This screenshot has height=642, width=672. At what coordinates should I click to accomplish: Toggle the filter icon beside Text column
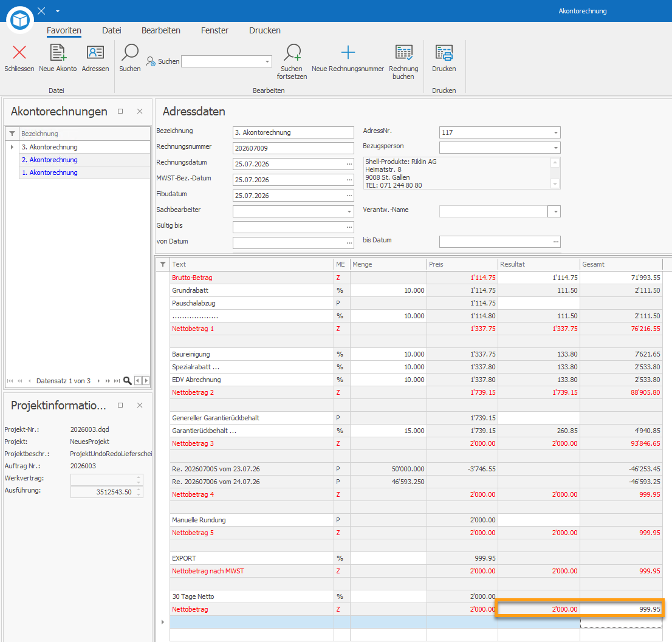(163, 264)
